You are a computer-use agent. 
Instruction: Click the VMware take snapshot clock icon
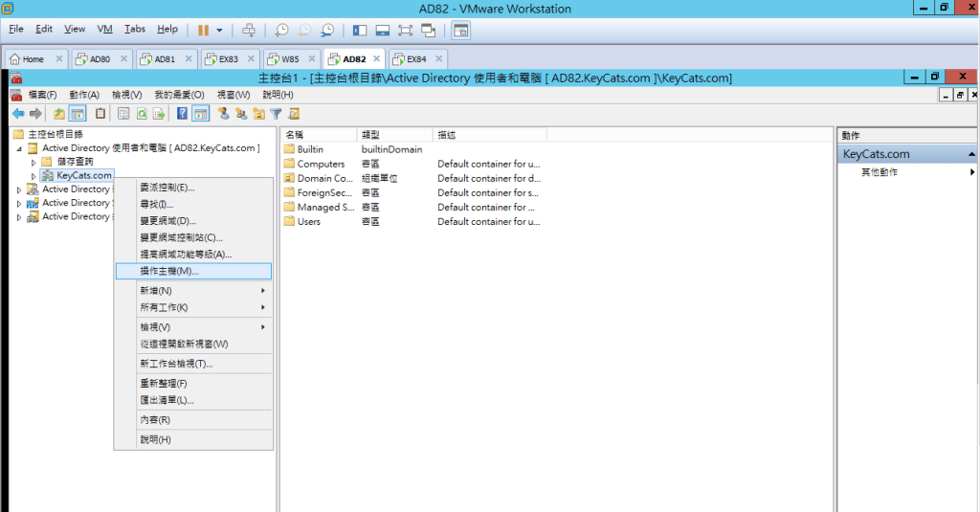point(281,30)
